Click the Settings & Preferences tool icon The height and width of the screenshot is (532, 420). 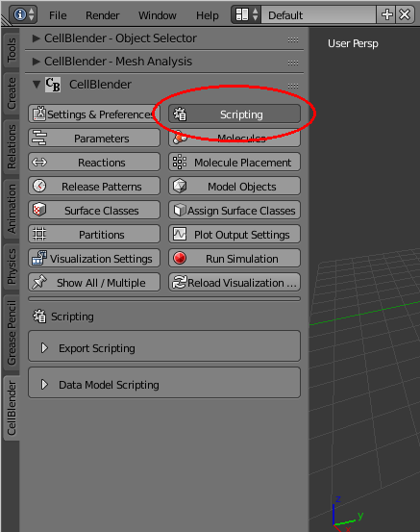pos(39,114)
